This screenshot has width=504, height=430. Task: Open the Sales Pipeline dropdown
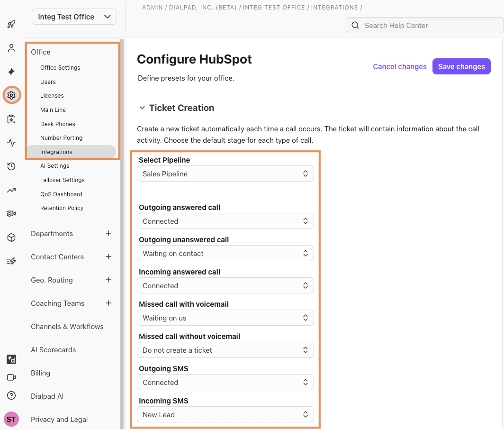tap(225, 174)
